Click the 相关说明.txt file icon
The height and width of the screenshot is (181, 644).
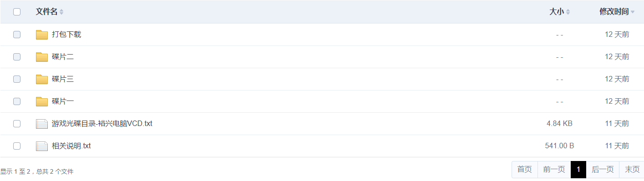(x=42, y=146)
